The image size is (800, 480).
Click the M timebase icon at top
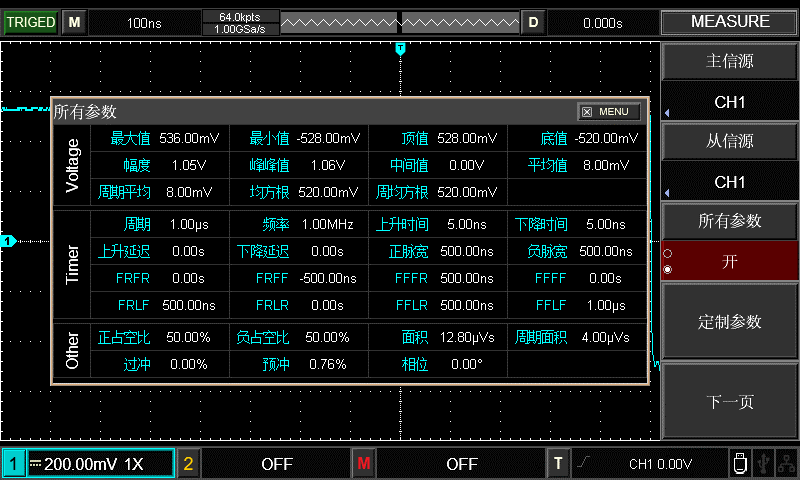[x=74, y=22]
